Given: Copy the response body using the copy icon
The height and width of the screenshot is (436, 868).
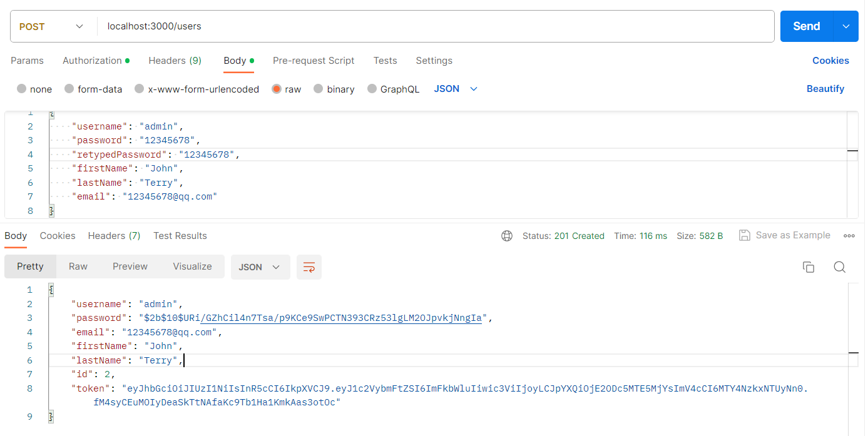Looking at the screenshot, I should coord(809,267).
